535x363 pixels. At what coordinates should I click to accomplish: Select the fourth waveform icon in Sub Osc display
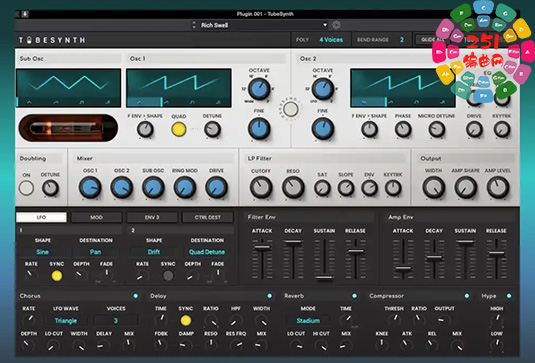108,102
